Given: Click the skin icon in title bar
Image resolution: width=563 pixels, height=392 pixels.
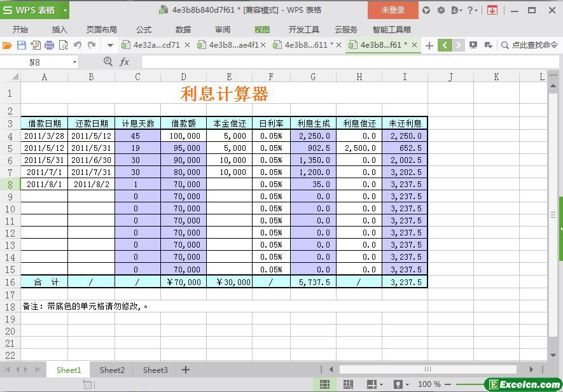Looking at the screenshot, I should coord(426,10).
